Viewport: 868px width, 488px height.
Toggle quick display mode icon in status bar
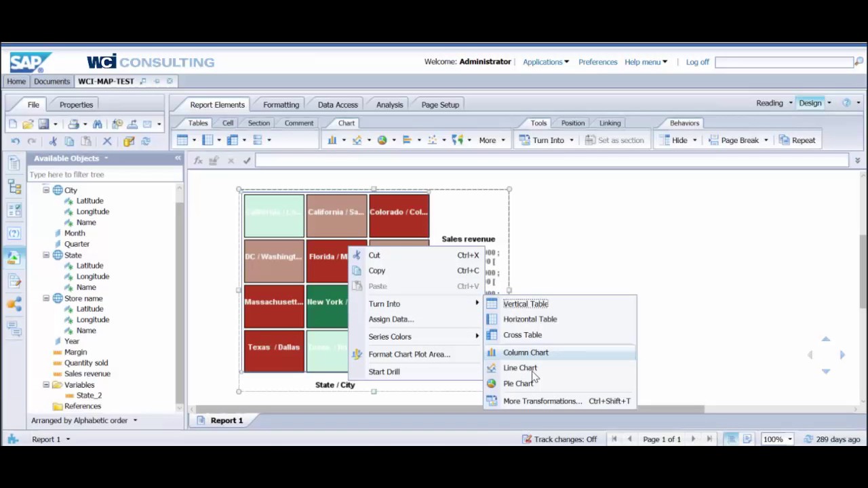pos(731,439)
